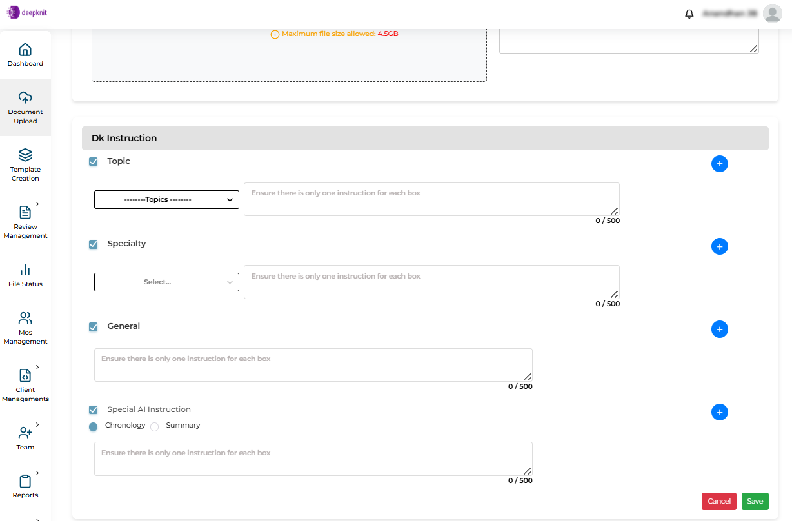Open the Topics dropdown
This screenshot has height=532, width=792.
(x=166, y=199)
